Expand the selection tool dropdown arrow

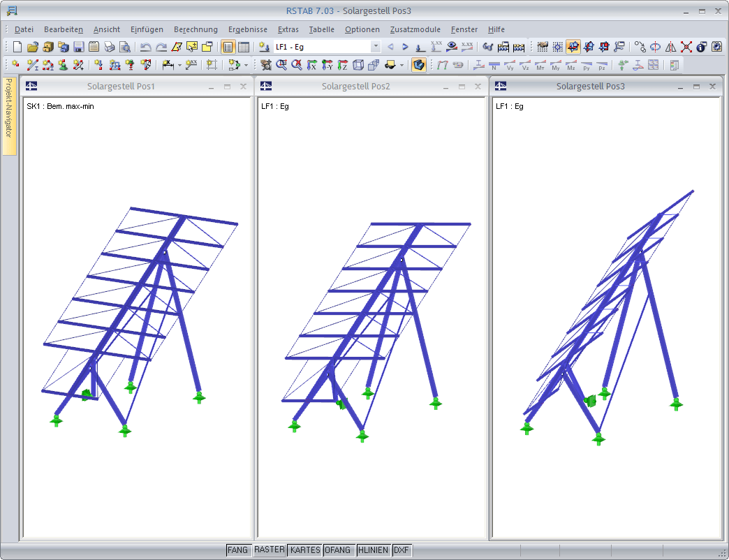(246, 66)
